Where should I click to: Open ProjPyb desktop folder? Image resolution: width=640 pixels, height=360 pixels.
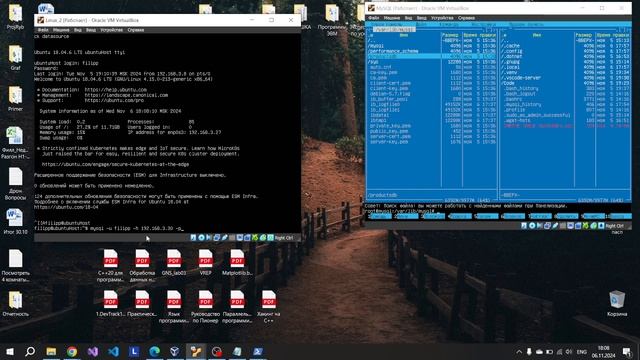(15, 17)
